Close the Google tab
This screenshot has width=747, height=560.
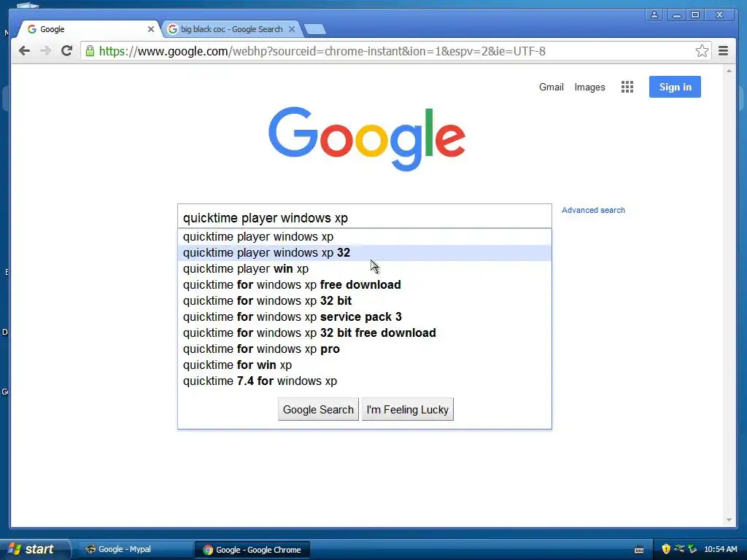[x=151, y=29]
